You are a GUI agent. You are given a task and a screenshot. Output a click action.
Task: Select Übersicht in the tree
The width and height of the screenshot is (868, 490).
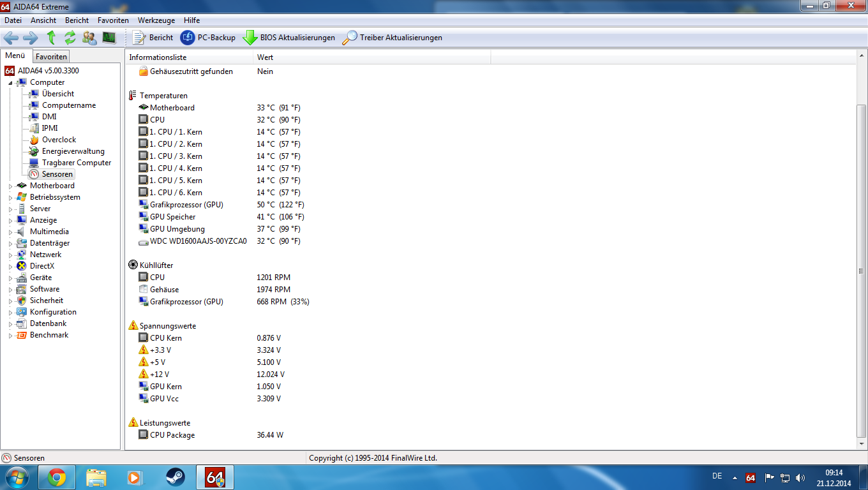coord(58,94)
